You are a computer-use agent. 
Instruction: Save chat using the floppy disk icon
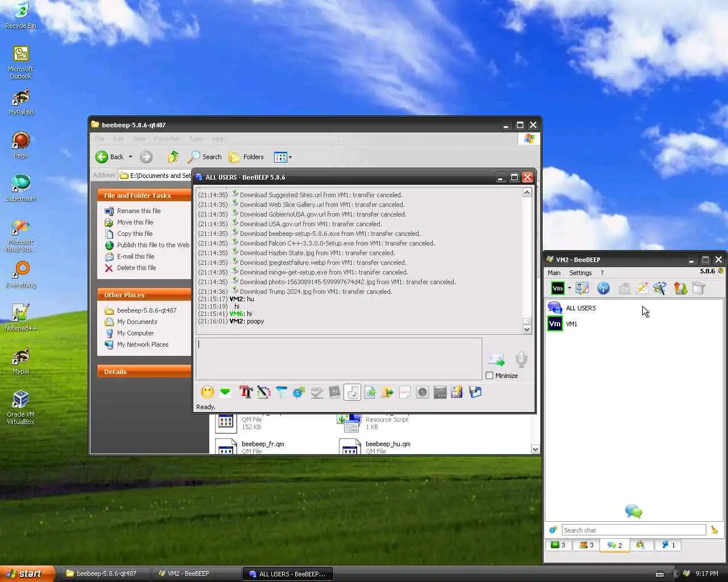[x=475, y=392]
